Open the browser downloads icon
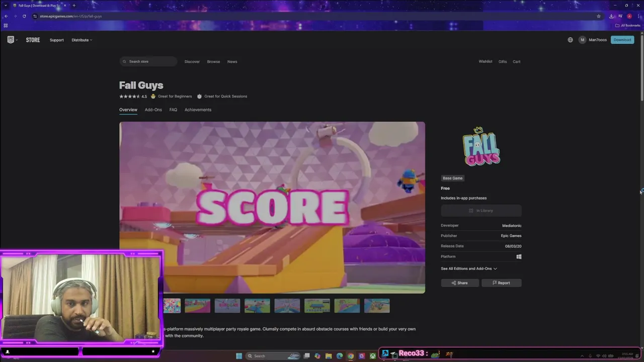 pos(611,16)
